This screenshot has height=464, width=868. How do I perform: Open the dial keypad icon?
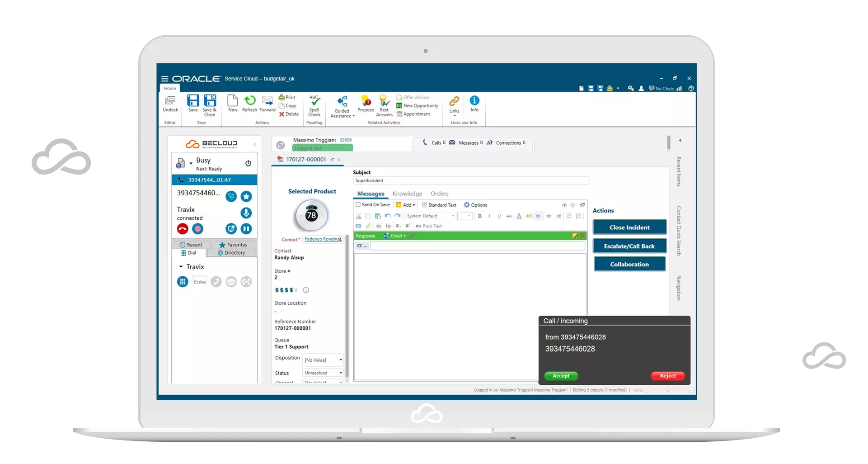point(183,282)
